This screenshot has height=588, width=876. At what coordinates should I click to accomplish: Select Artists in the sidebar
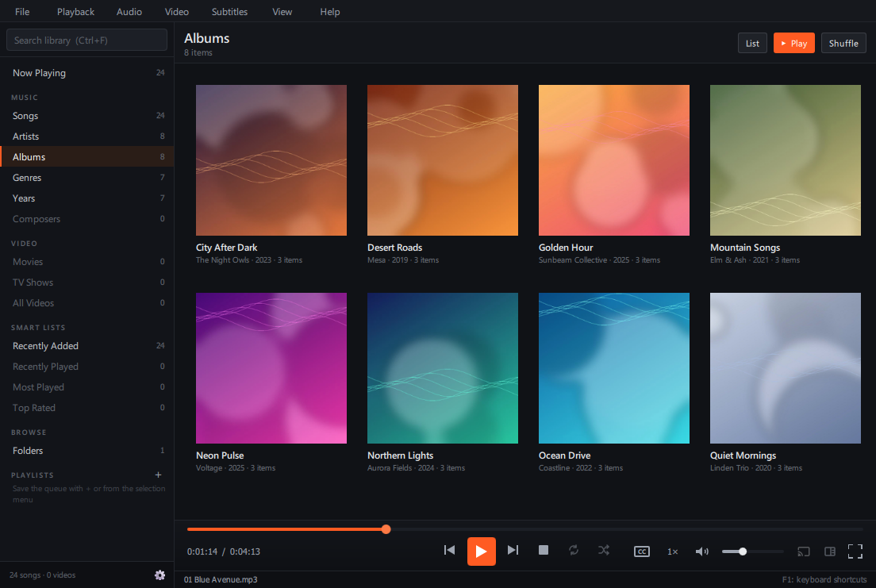[87, 136]
